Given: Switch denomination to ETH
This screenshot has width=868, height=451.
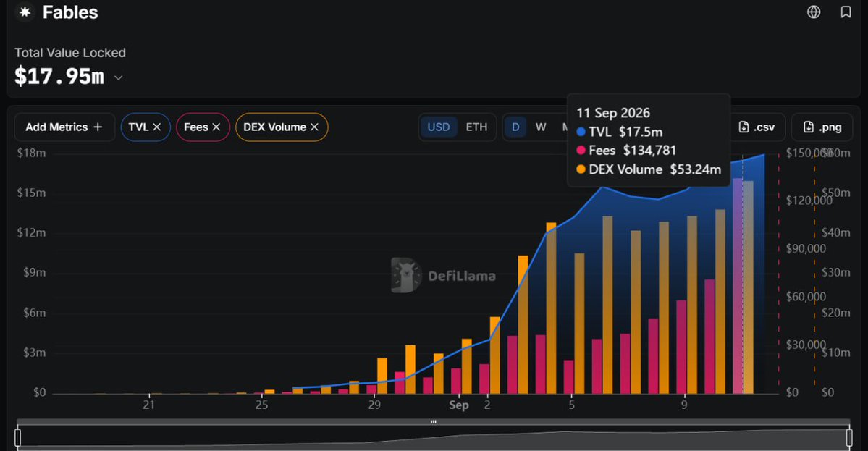Looking at the screenshot, I should click(x=476, y=127).
